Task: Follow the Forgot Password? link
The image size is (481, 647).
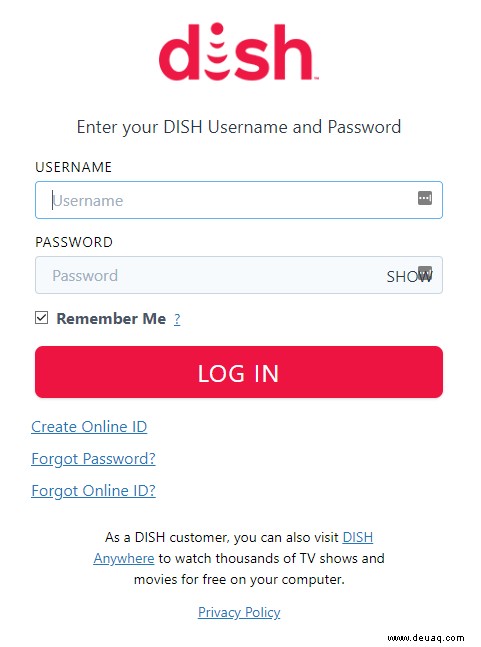Action: click(93, 459)
